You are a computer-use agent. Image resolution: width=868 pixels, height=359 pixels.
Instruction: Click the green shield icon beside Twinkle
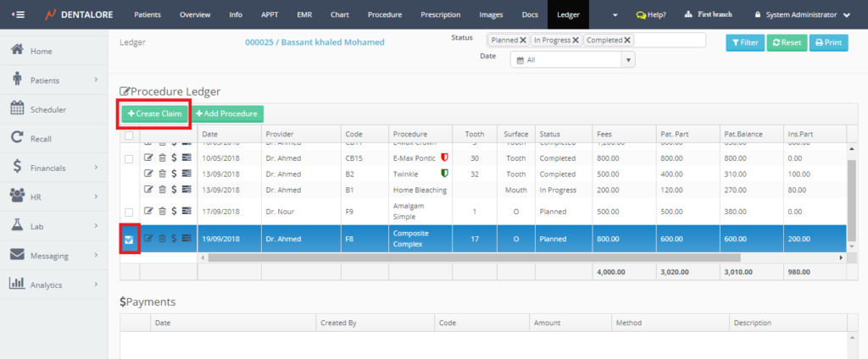pyautogui.click(x=445, y=174)
